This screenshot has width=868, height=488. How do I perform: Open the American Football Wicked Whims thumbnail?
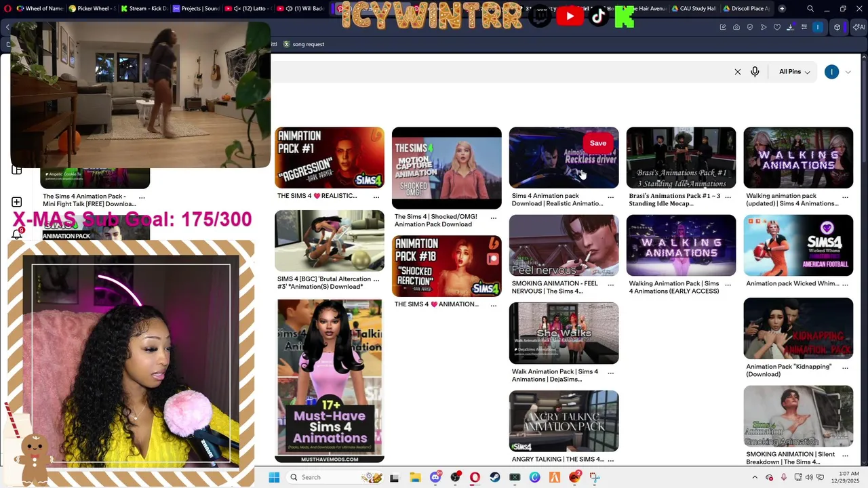point(798,245)
